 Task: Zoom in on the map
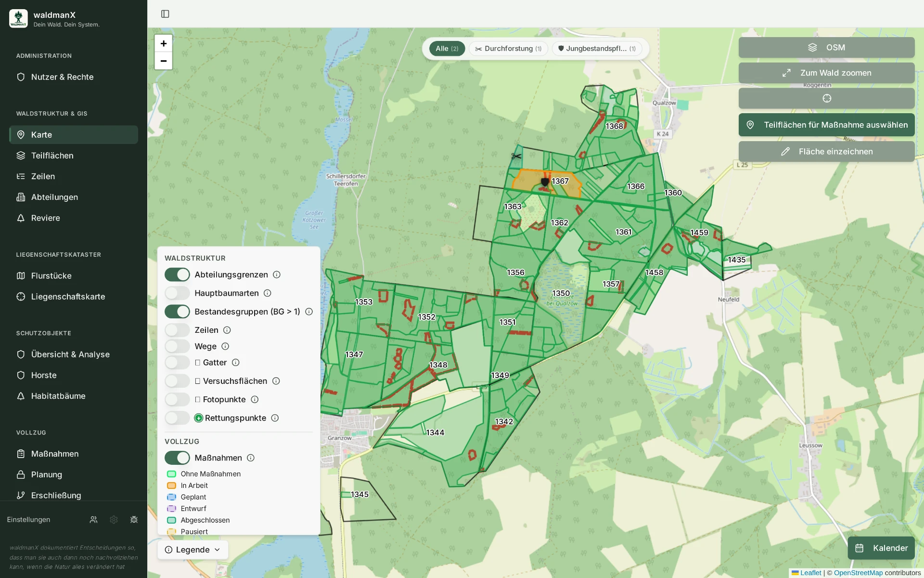tap(164, 43)
